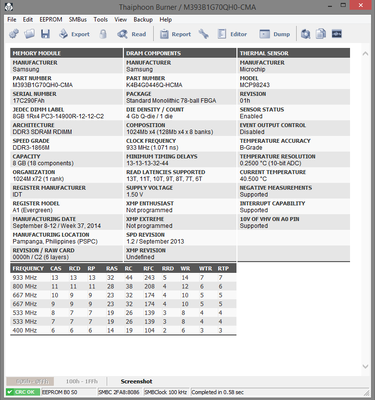This screenshot has width=375, height=400.
Task: Open the SPD Editor
Action: [x=232, y=34]
